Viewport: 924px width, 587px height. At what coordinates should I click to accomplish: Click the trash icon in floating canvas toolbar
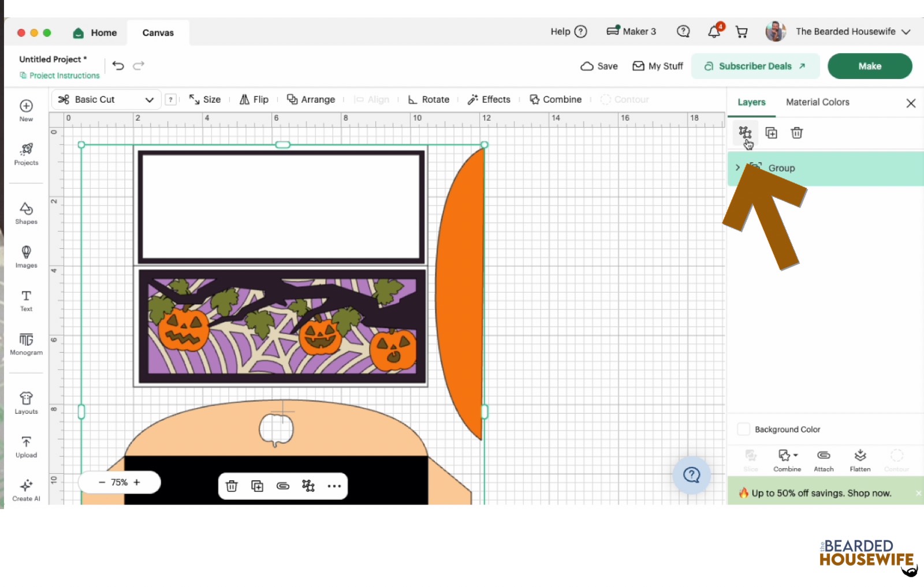coord(232,486)
